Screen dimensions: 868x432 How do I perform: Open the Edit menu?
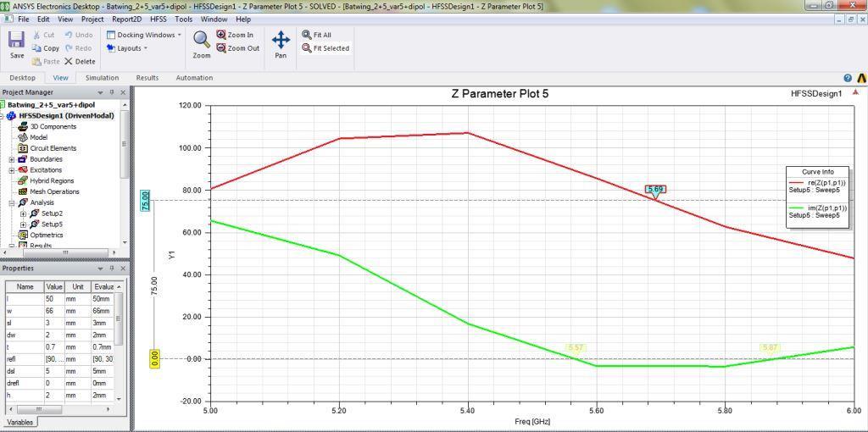tap(44, 19)
